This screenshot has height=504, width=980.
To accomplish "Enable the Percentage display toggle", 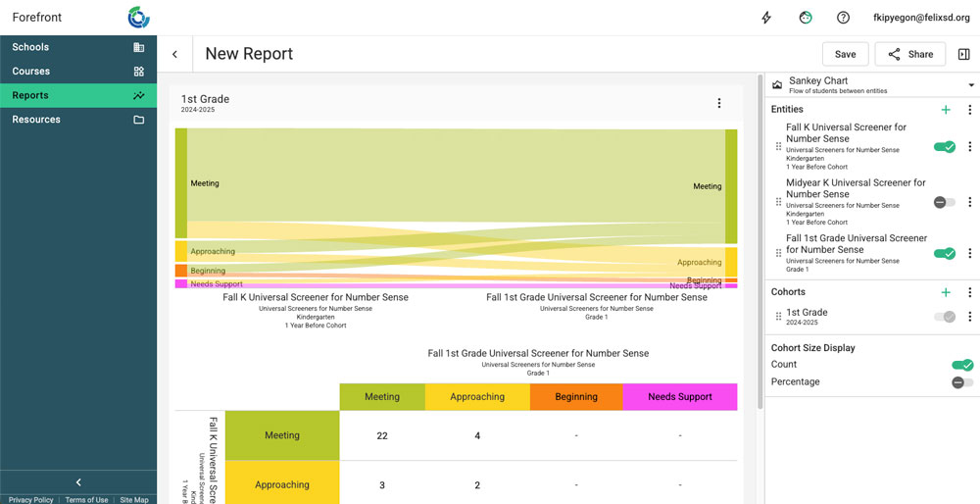I will click(x=962, y=382).
